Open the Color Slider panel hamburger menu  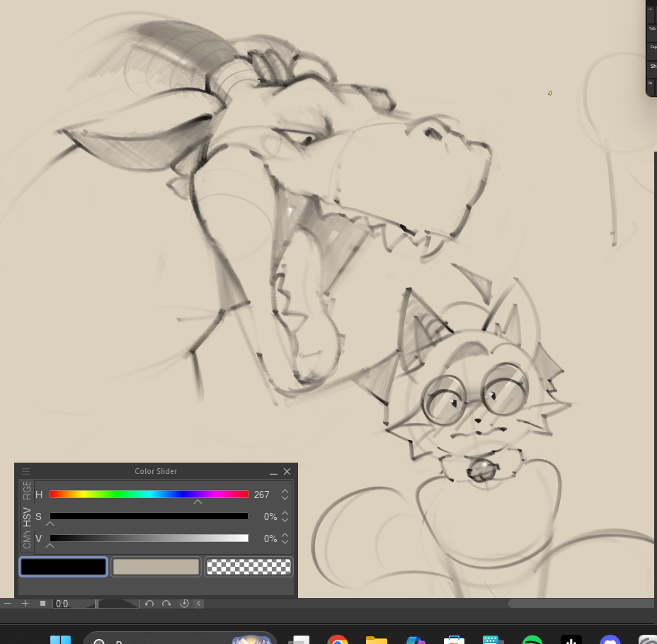(x=25, y=471)
